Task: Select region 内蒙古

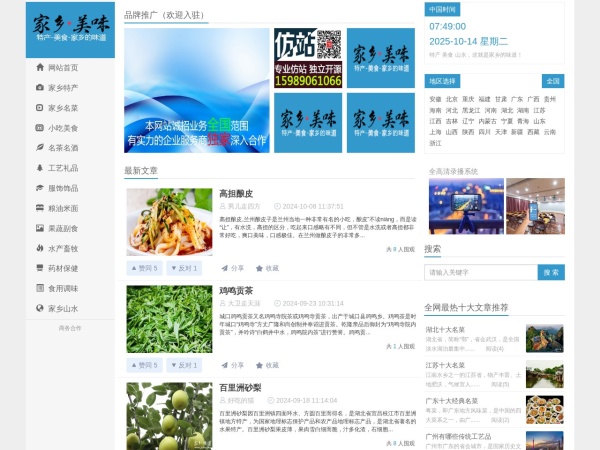Action: [x=488, y=121]
